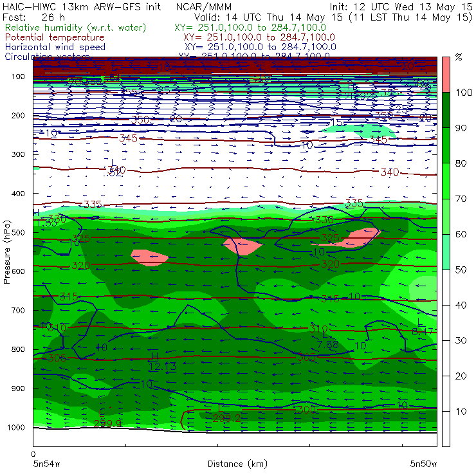Click the '299.9' potential temperature minimum label
Viewport: 476px width, 476px height.
(x=108, y=423)
